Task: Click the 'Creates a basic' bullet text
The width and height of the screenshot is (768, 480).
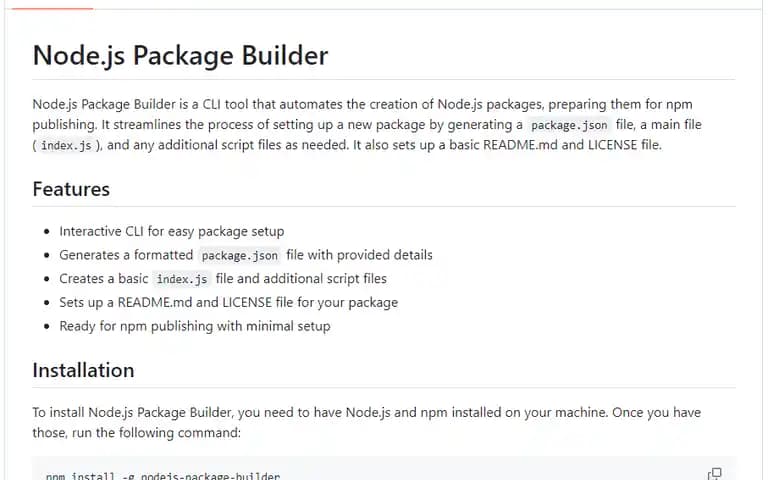Action: point(104,279)
